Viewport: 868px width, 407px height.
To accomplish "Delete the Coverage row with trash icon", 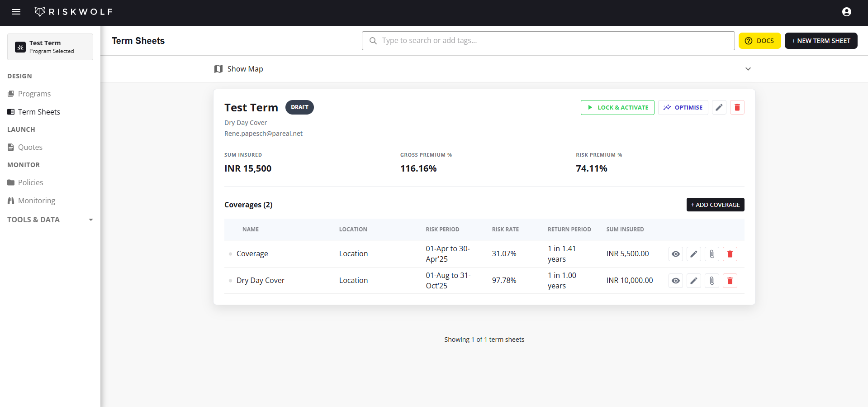I will point(730,254).
